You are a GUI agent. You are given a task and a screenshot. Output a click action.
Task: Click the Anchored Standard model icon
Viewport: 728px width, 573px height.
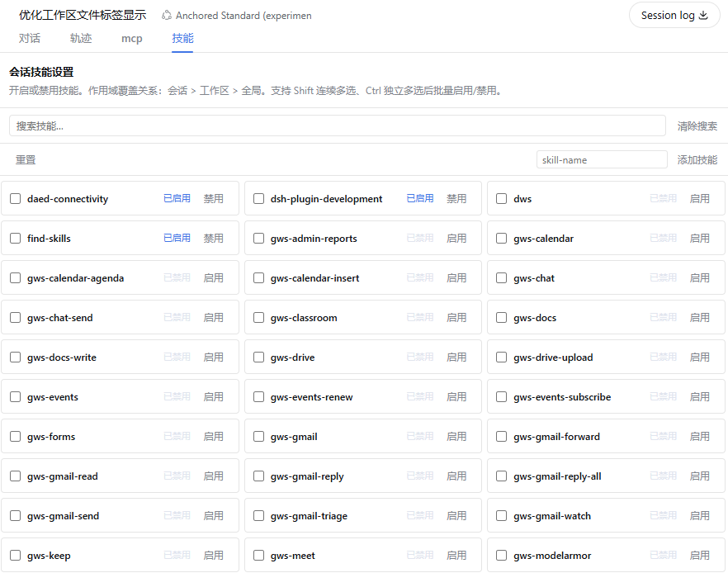point(166,16)
